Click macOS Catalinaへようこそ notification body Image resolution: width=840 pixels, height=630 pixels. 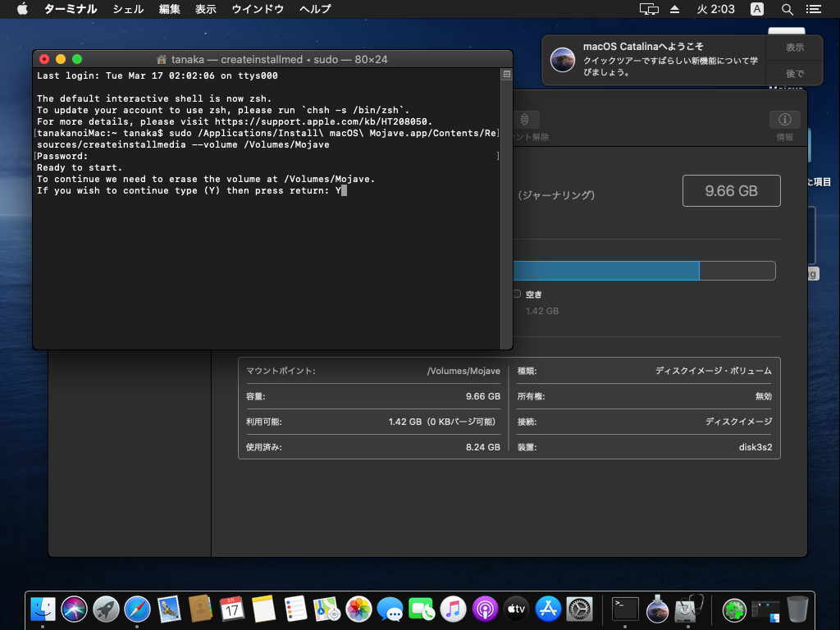click(654, 59)
